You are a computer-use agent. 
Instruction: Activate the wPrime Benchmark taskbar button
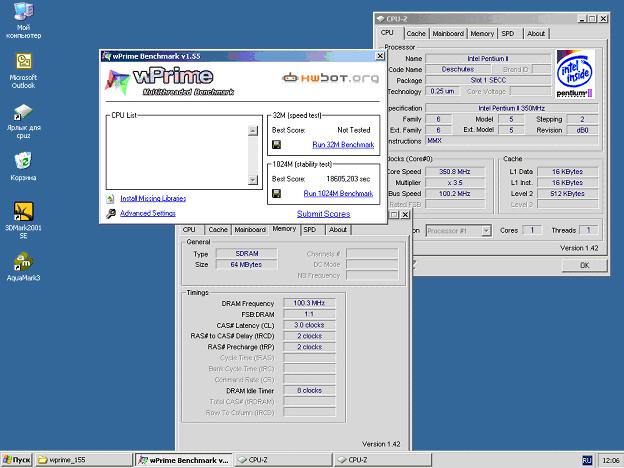pos(184,460)
